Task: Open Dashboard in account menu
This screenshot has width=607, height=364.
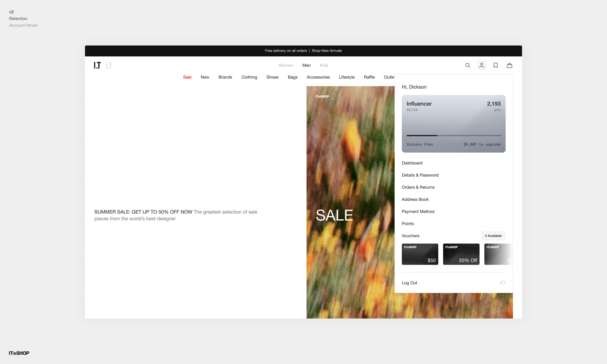Action: pos(412,163)
